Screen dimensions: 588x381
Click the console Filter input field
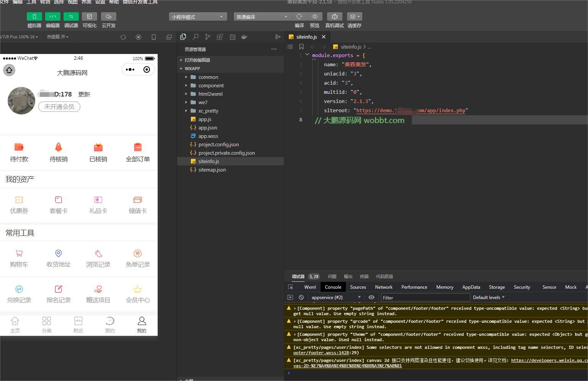tap(425, 298)
